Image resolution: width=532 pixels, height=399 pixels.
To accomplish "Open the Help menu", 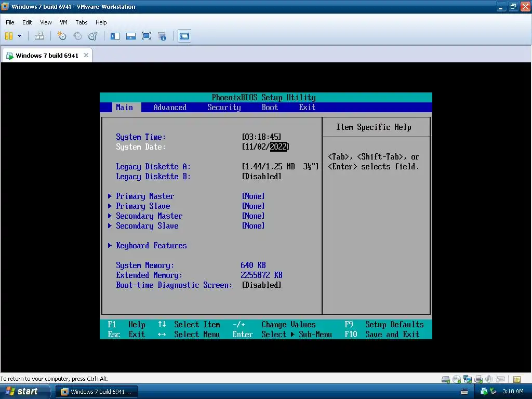I will click(x=101, y=22).
